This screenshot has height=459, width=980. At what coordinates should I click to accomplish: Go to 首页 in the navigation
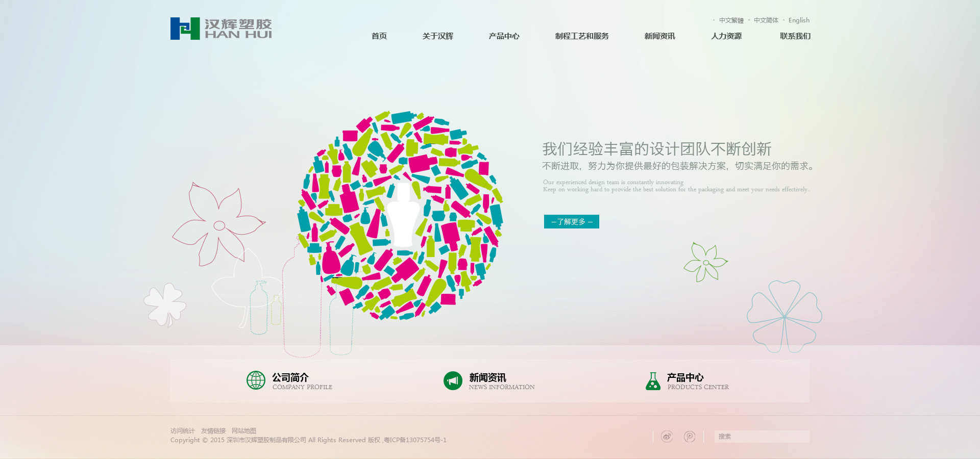tap(379, 36)
